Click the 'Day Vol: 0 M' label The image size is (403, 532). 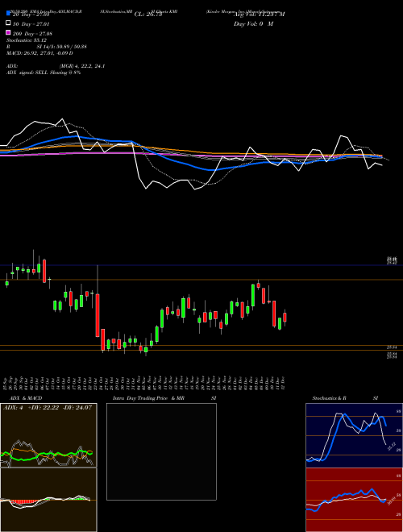click(253, 23)
